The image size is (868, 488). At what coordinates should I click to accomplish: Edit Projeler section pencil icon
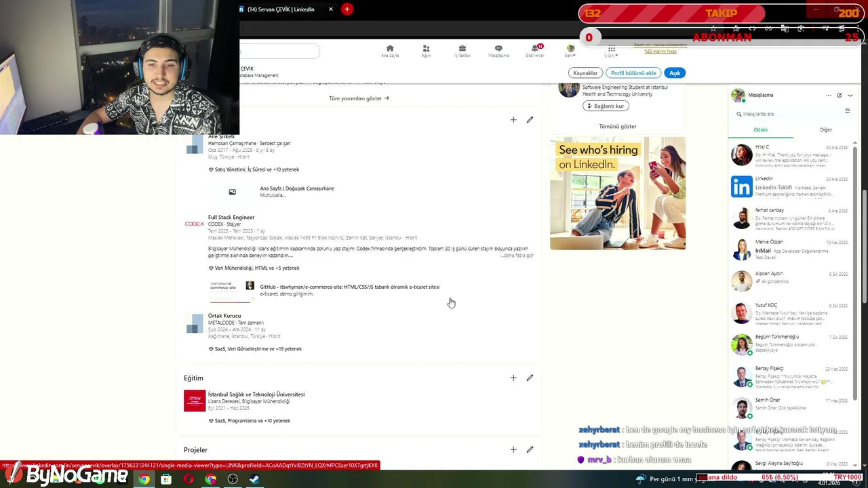pos(530,449)
